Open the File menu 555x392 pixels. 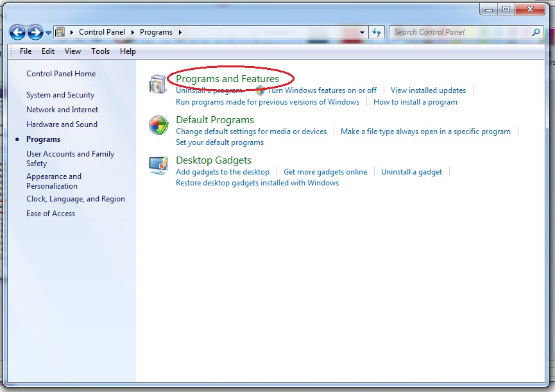(26, 51)
